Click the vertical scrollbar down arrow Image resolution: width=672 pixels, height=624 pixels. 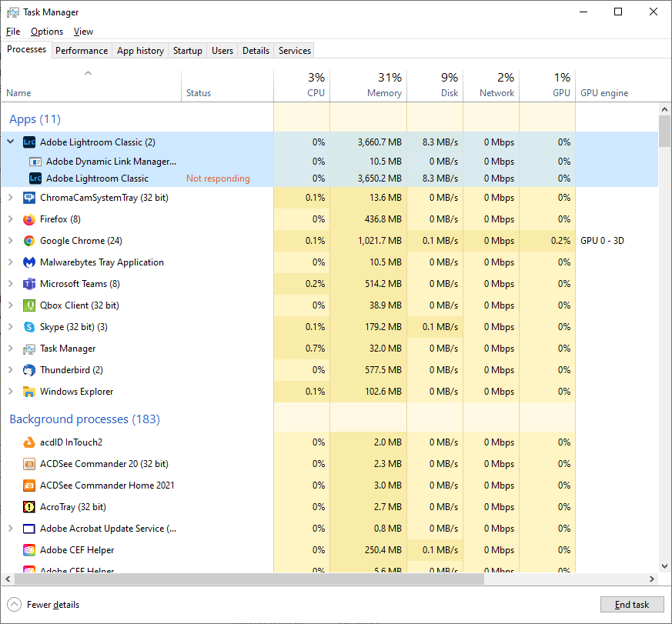pyautogui.click(x=665, y=566)
